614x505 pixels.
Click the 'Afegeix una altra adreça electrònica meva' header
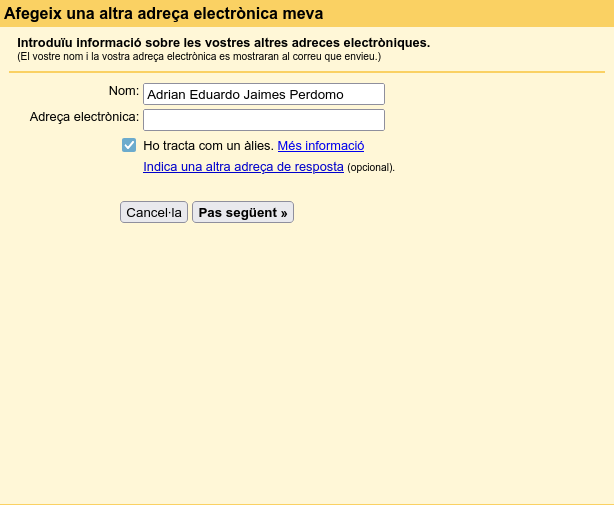pos(164,14)
